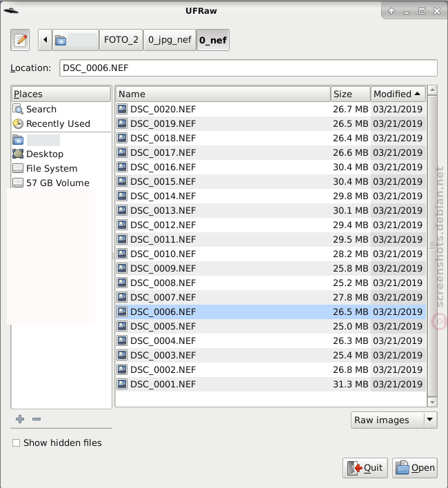This screenshot has height=488, width=448.
Task: Click the scrollbar up arrow
Action: pyautogui.click(x=432, y=90)
